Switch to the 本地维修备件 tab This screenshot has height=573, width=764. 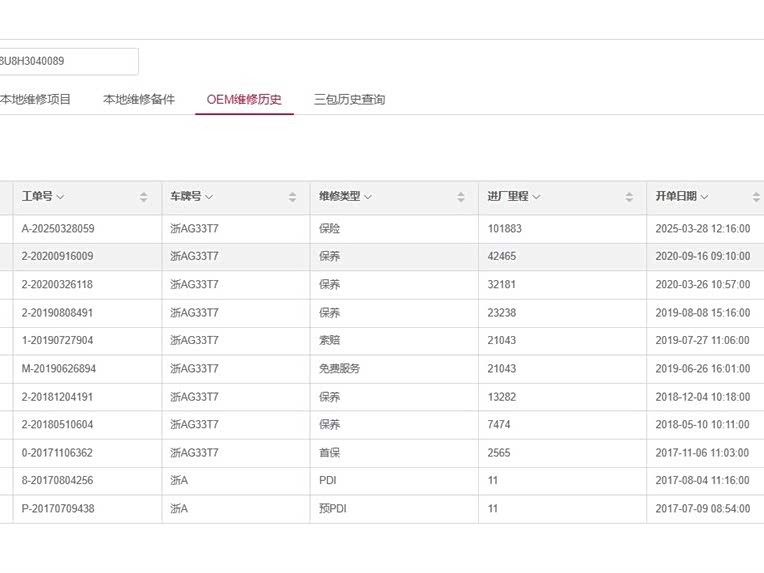coord(139,99)
